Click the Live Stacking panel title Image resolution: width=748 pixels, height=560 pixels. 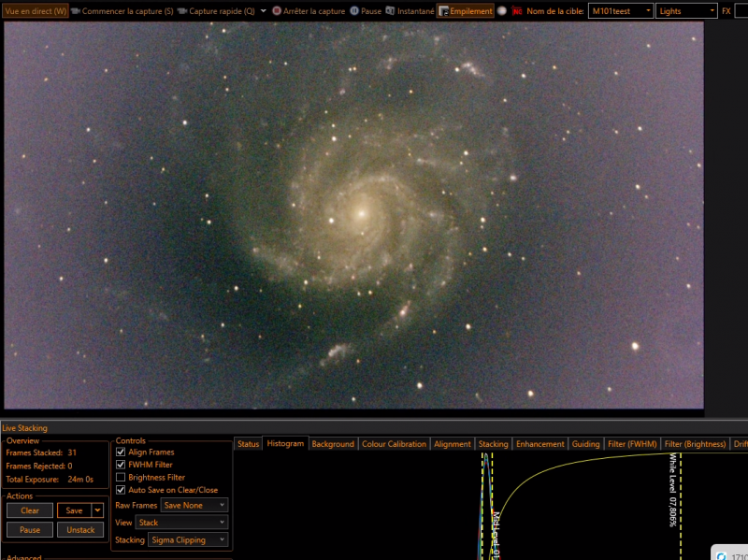click(25, 428)
